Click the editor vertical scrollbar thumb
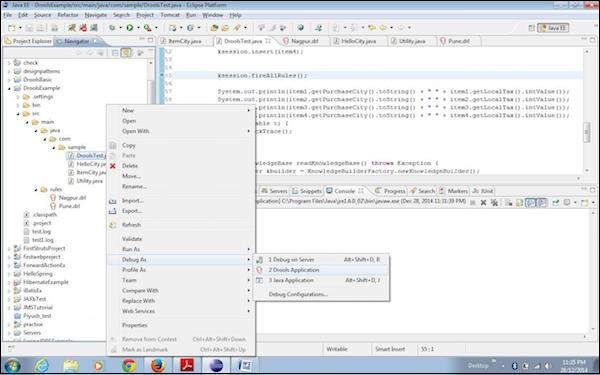 [587, 132]
